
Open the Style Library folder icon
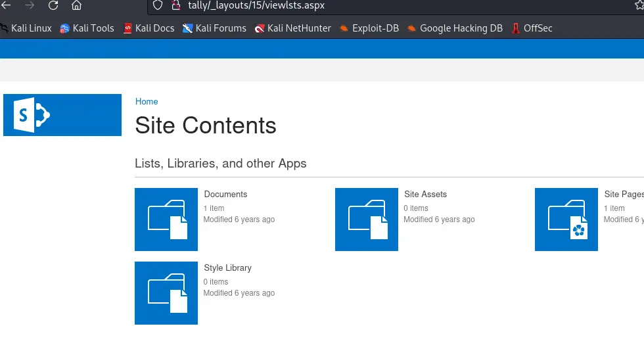tap(166, 293)
